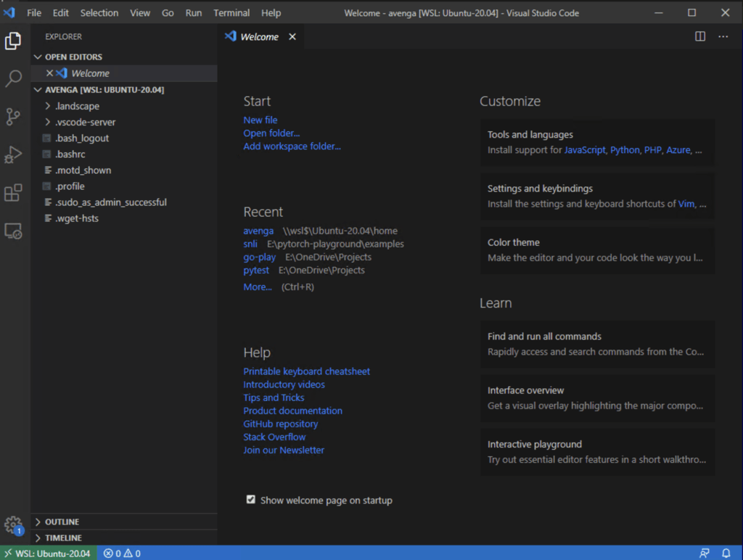743x560 pixels.
Task: Open the Color theme card
Action: coord(597,250)
